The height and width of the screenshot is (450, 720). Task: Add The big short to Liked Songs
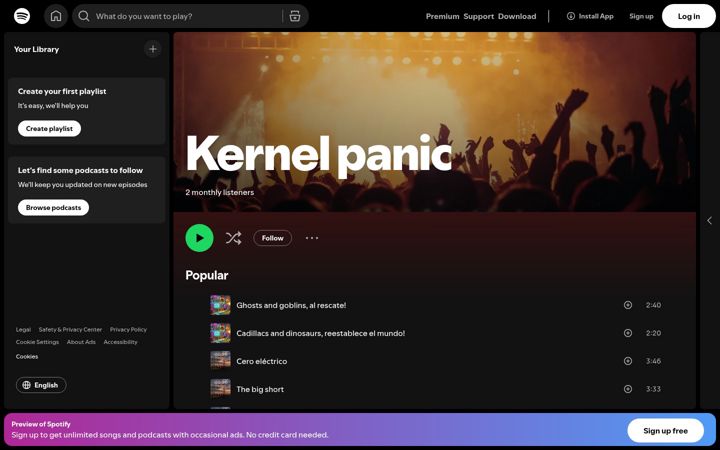[628, 389]
